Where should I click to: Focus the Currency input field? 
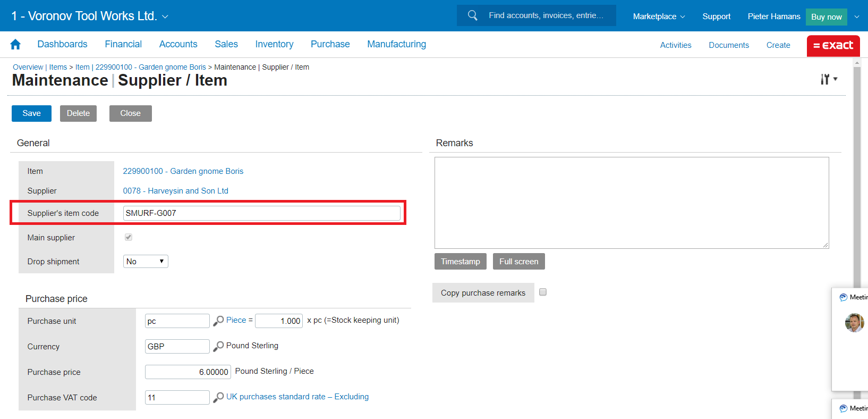(x=177, y=347)
